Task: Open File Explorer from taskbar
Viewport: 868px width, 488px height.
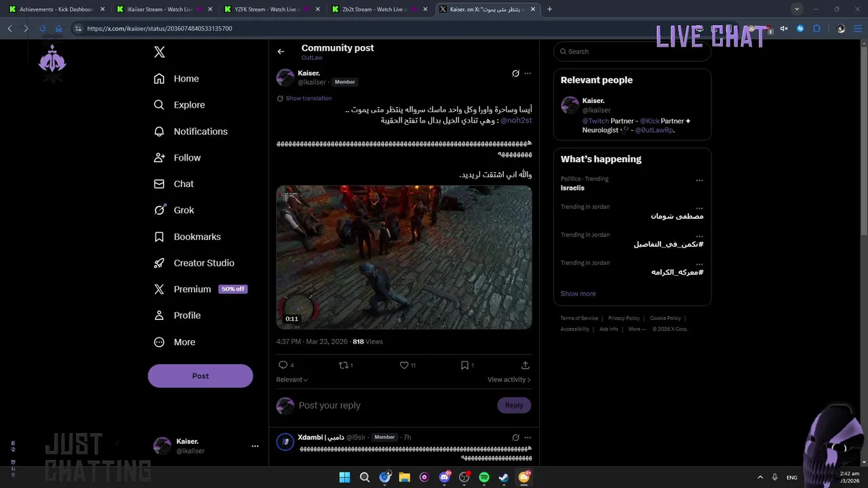Action: tap(404, 477)
